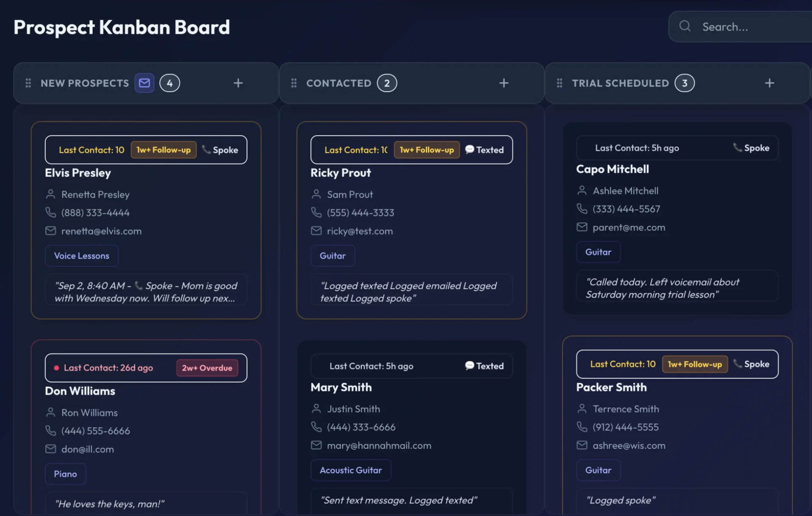Click the Acoustic Guitar tag
812x516 pixels.
coord(351,470)
